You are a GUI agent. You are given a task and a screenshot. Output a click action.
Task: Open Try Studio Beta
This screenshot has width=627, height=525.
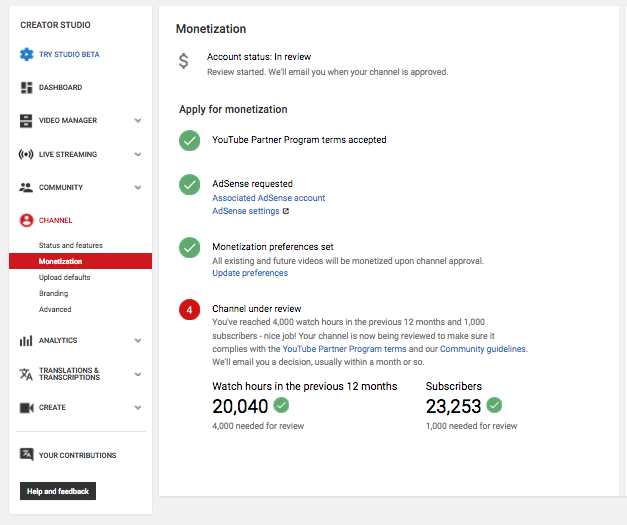tap(69, 54)
